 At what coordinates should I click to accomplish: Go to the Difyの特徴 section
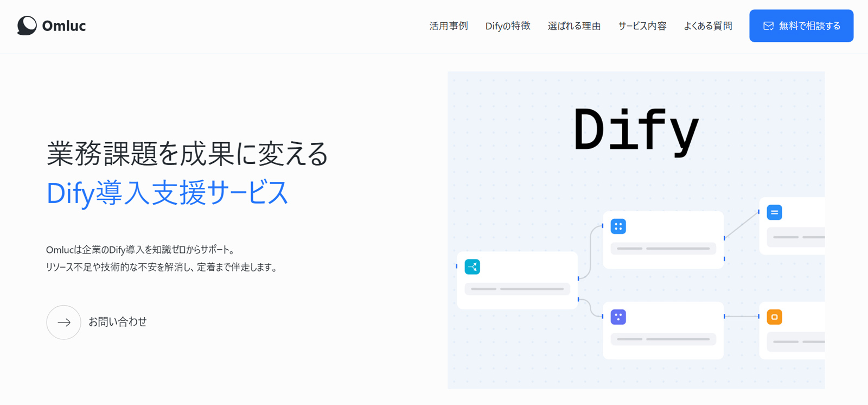click(x=508, y=26)
